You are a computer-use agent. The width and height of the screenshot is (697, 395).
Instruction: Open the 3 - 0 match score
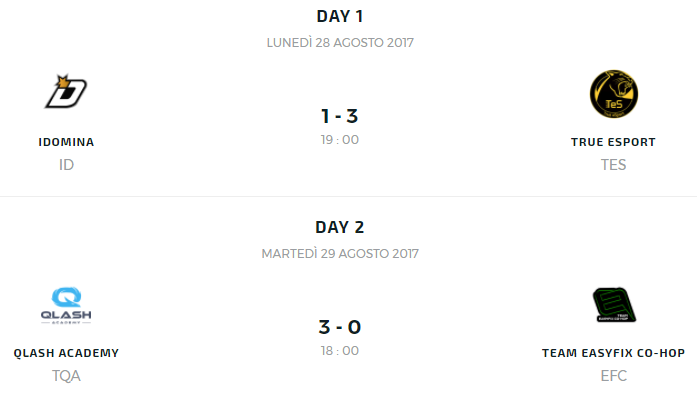340,327
